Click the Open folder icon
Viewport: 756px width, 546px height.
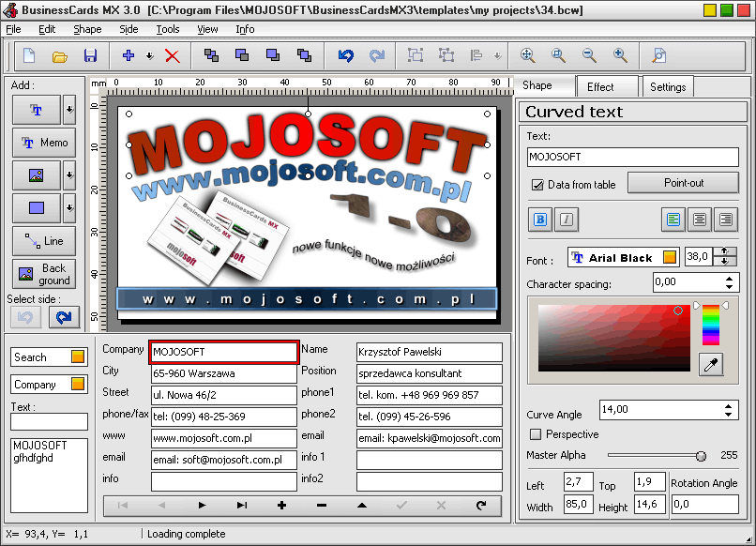point(59,56)
